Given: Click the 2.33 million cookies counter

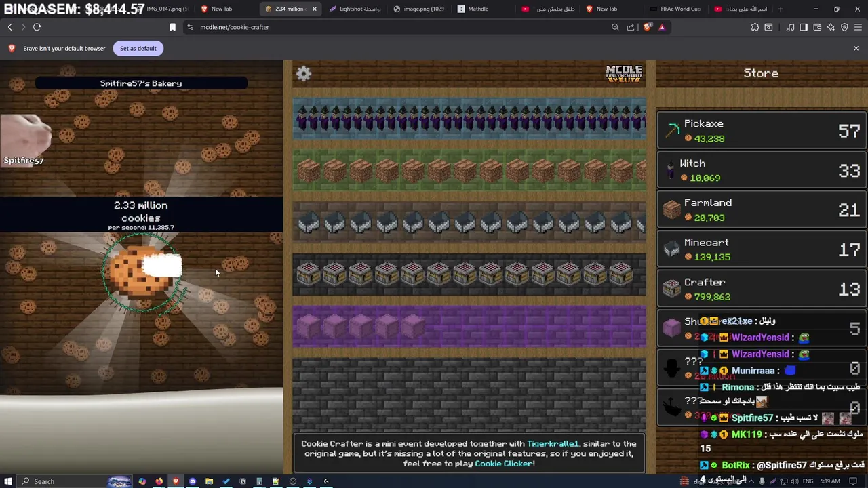Looking at the screenshot, I should click(141, 211).
